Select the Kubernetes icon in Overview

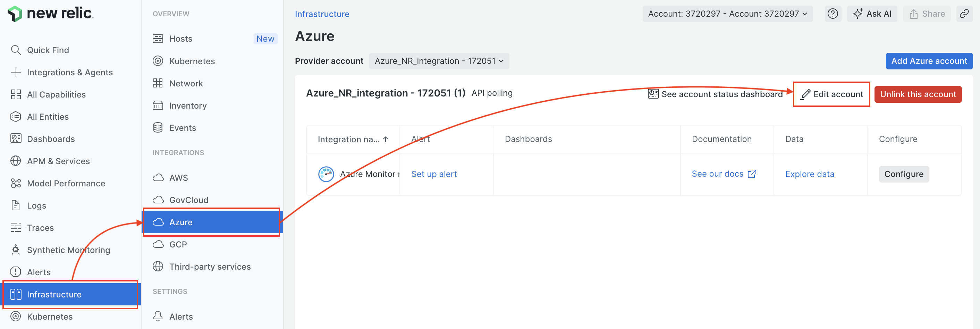[x=158, y=61]
